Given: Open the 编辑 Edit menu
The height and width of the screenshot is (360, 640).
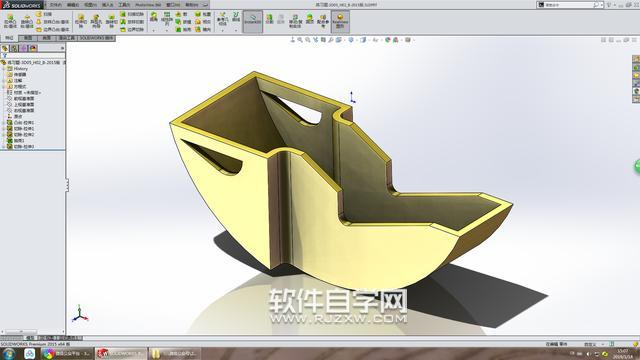Looking at the screenshot, I should tap(73, 5).
